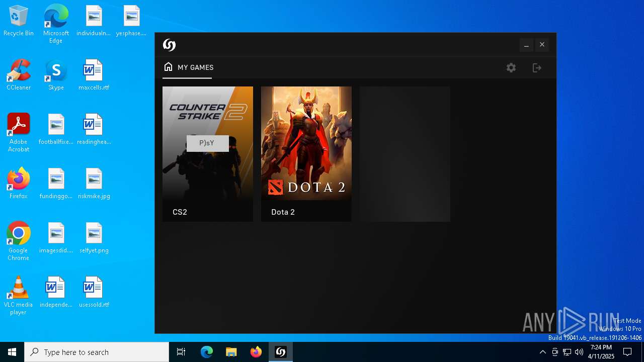Select the individualn... image file

point(94,21)
